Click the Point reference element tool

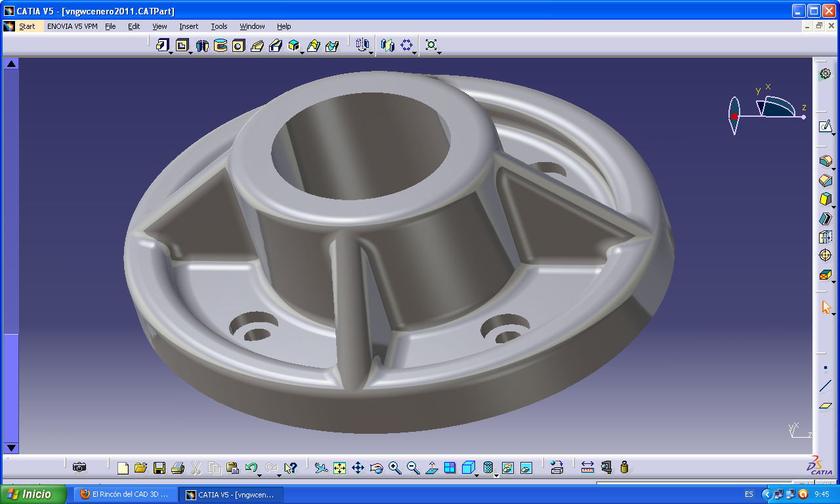(x=826, y=368)
